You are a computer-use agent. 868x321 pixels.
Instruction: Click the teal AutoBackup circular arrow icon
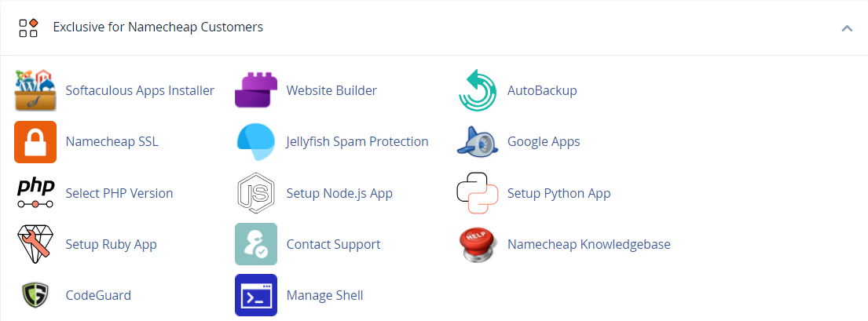[478, 91]
